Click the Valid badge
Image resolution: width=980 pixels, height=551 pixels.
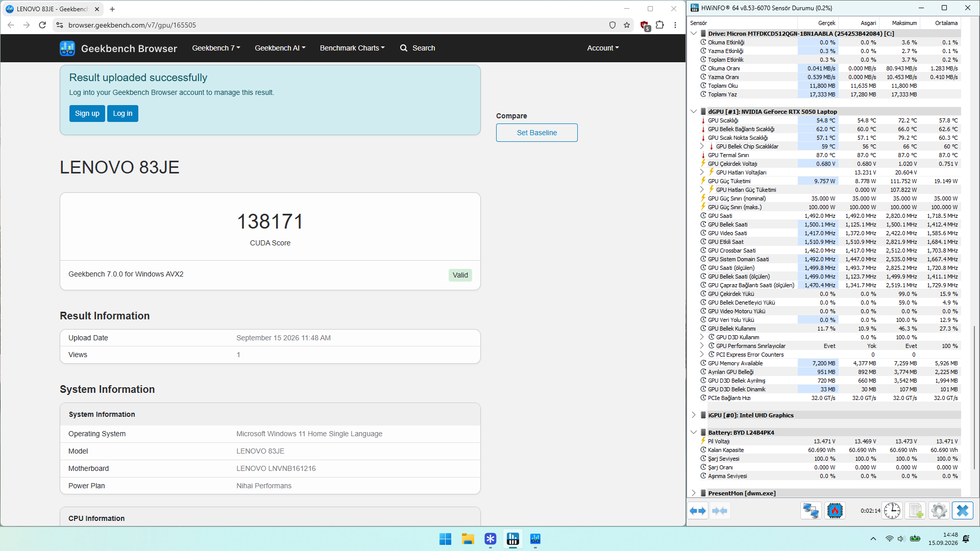[460, 275]
